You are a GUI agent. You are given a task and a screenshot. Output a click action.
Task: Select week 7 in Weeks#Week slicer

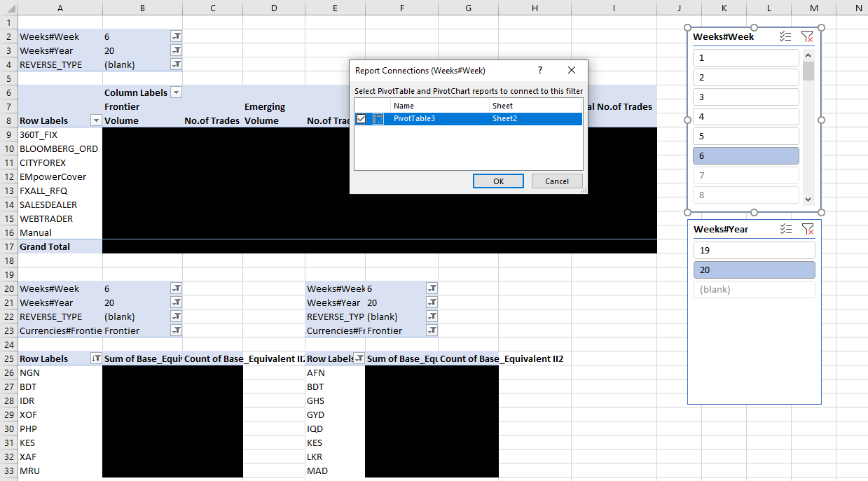tap(745, 176)
